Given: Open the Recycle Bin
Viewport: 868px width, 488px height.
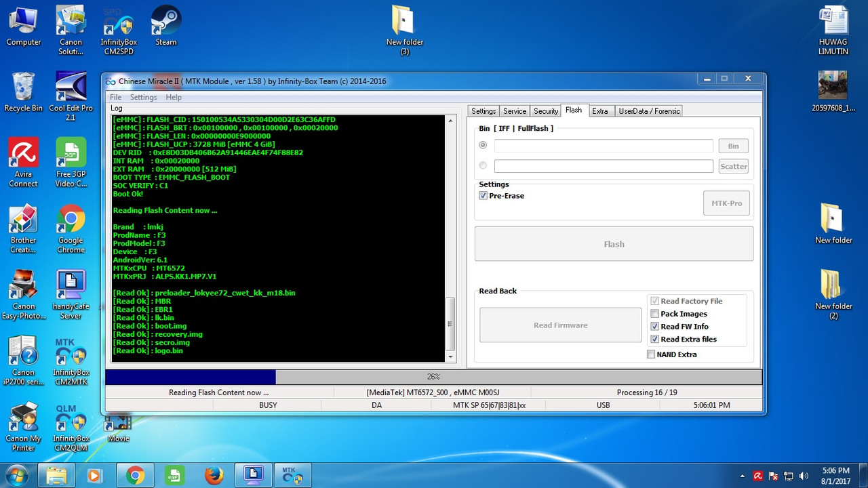Looking at the screenshot, I should point(23,91).
